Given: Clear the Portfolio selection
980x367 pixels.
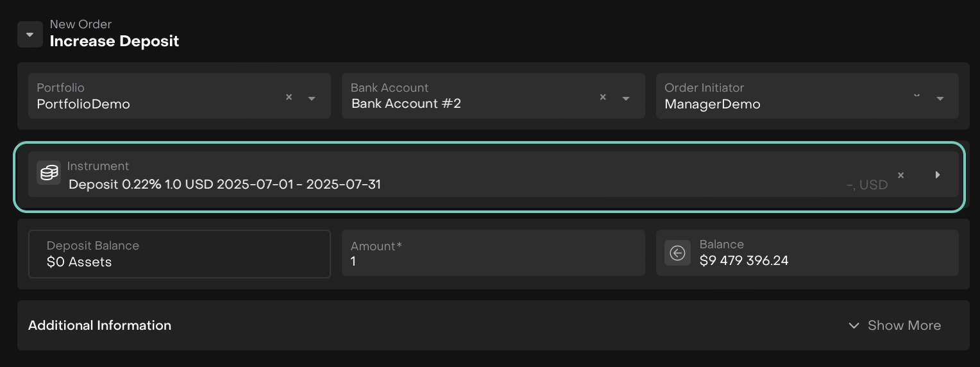Looking at the screenshot, I should point(289,97).
